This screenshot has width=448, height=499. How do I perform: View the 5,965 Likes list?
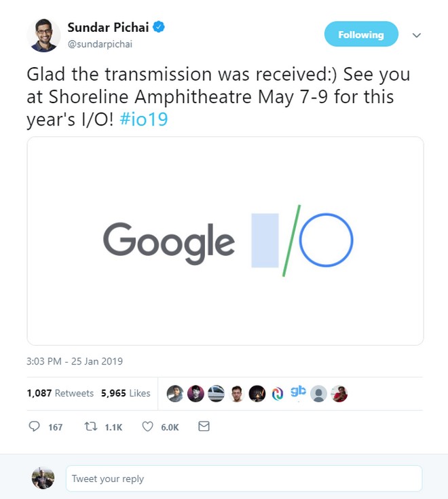(x=126, y=393)
